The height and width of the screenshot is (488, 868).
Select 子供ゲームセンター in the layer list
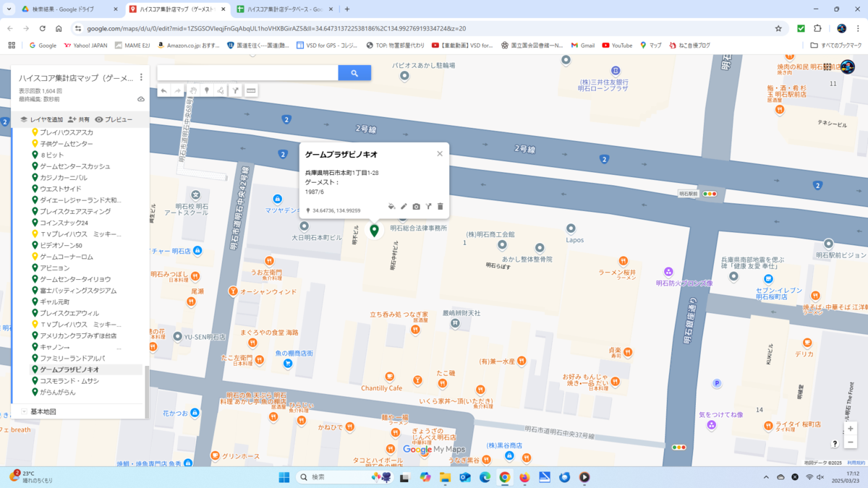pos(67,144)
